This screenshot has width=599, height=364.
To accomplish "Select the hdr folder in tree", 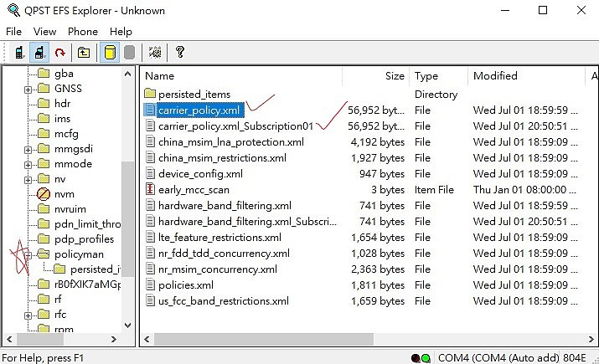I will point(62,104).
